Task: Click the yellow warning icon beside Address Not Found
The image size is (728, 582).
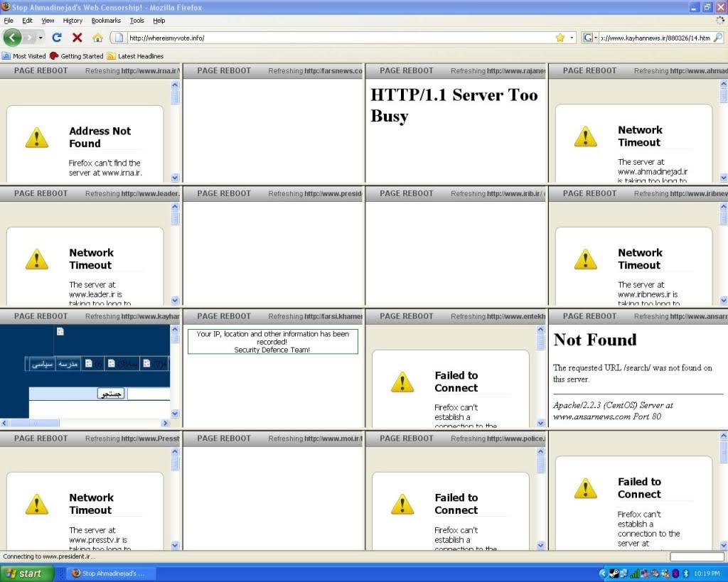Action: pos(37,137)
